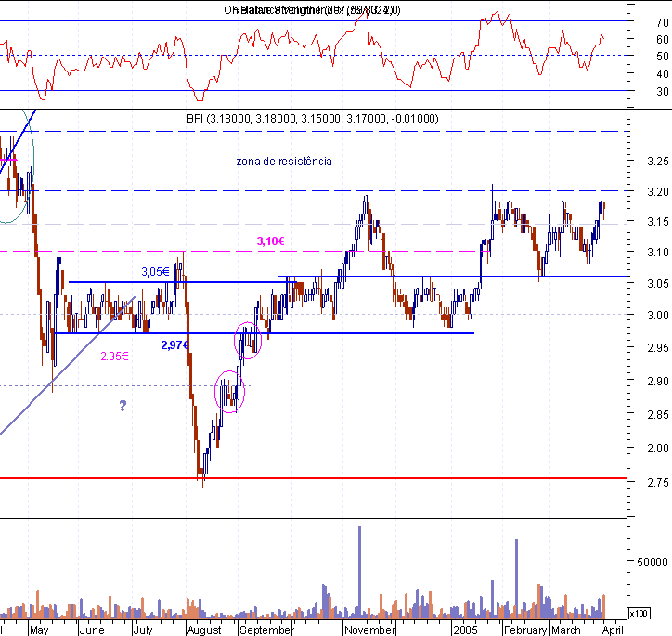Image resolution: width=672 pixels, height=636 pixels.
Task: Click the upper magenta circle near 2.97€
Action: coord(248,341)
